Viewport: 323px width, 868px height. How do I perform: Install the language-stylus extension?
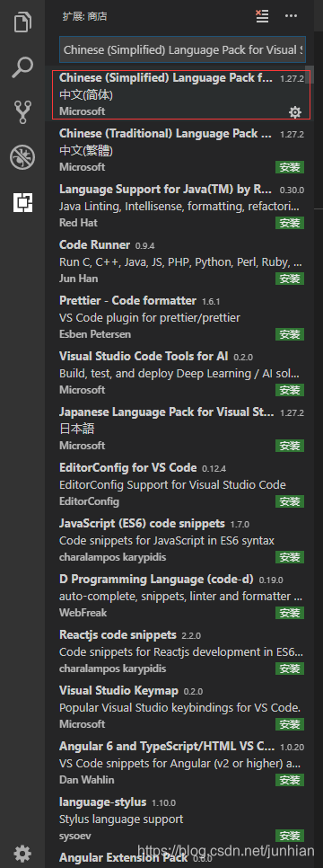tap(290, 836)
